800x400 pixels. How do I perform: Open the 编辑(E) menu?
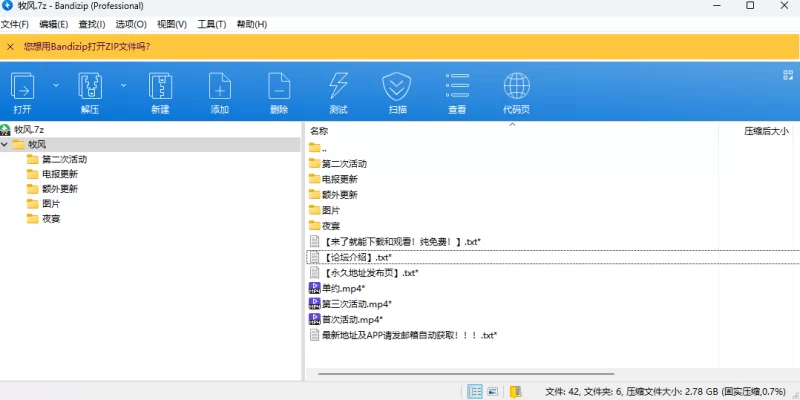tap(54, 24)
